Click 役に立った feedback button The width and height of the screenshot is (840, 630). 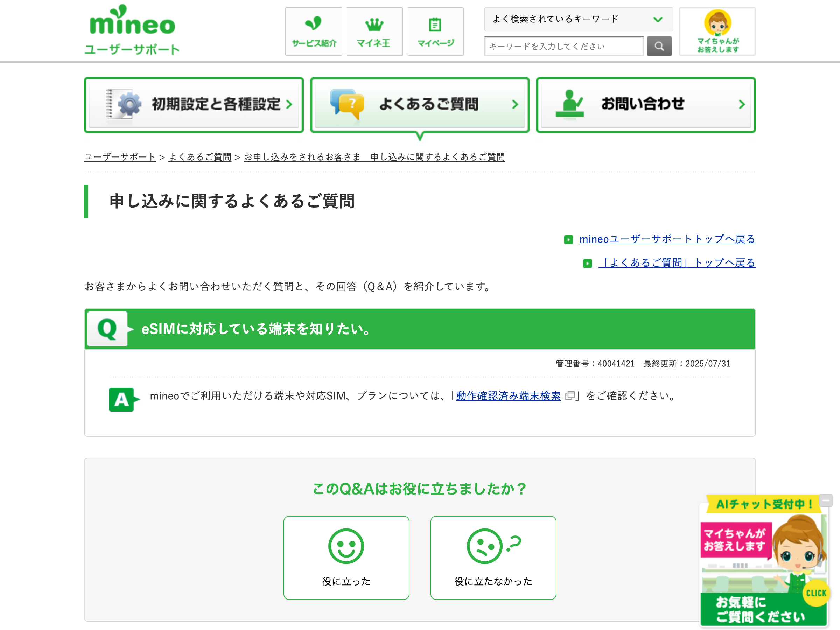tap(346, 558)
